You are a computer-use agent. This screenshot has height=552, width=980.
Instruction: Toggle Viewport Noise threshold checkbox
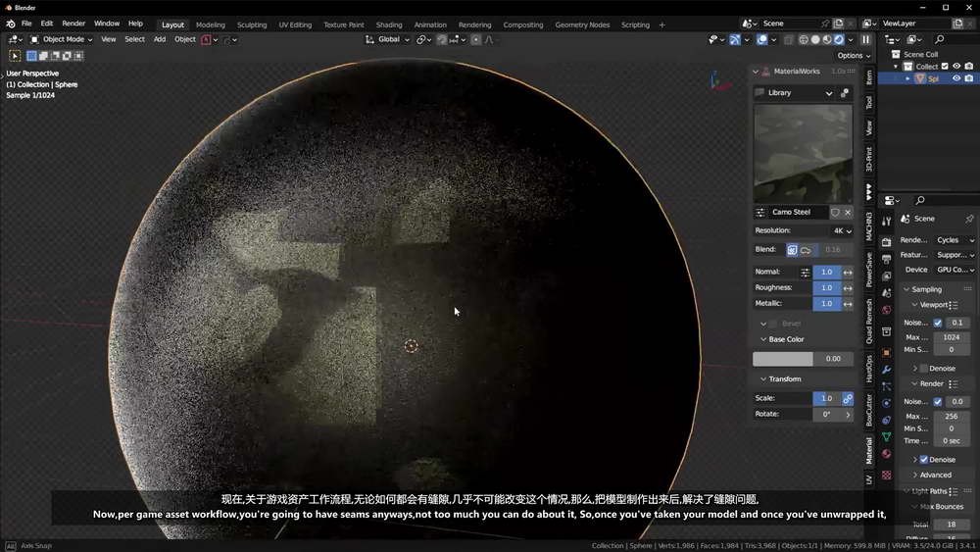938,323
